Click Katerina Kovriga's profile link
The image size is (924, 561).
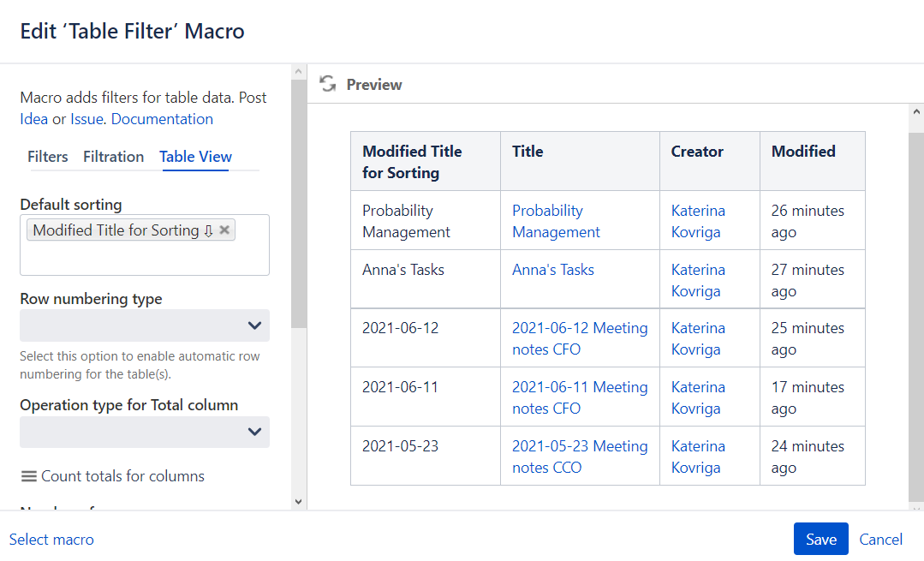pos(698,220)
